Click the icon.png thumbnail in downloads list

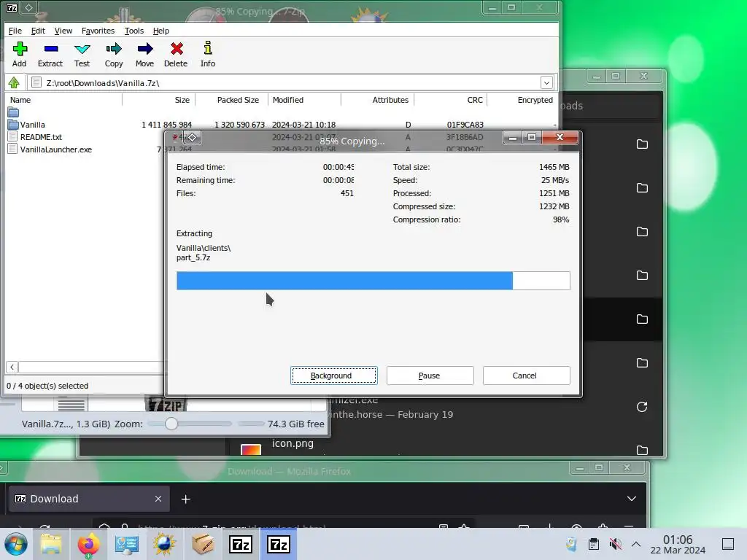(x=251, y=449)
